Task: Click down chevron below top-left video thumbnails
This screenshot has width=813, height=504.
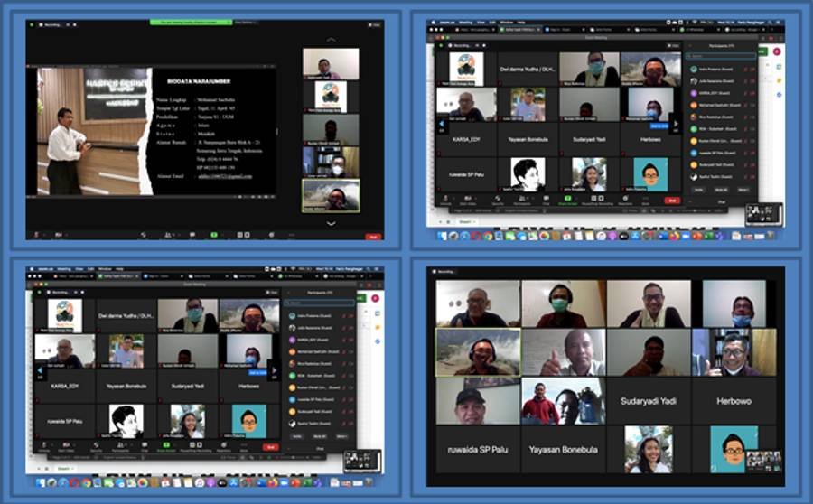Action: click(331, 222)
